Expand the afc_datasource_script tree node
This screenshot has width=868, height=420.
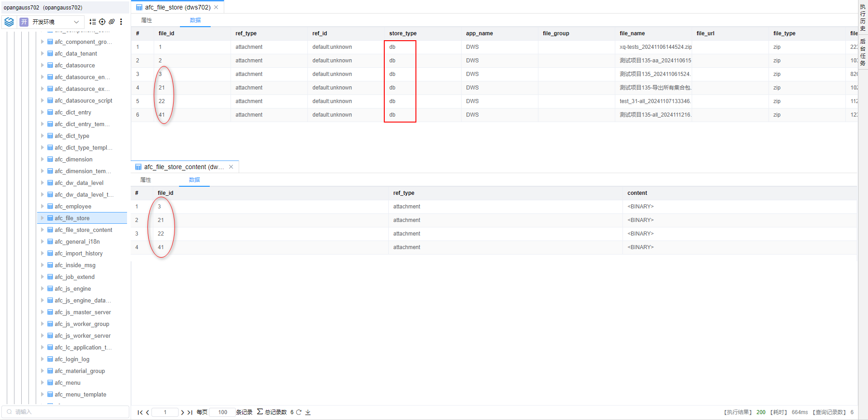(42, 100)
